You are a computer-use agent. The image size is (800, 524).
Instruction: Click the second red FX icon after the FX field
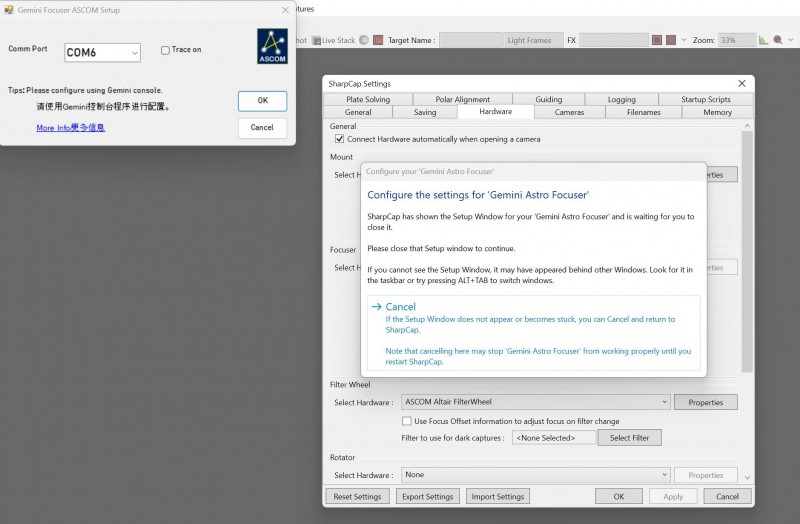(671, 40)
